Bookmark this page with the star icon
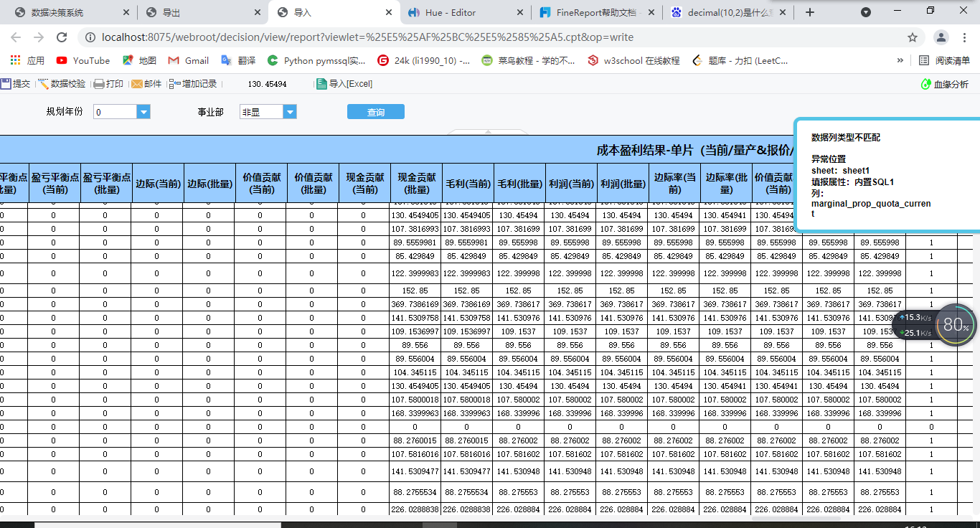 [913, 37]
